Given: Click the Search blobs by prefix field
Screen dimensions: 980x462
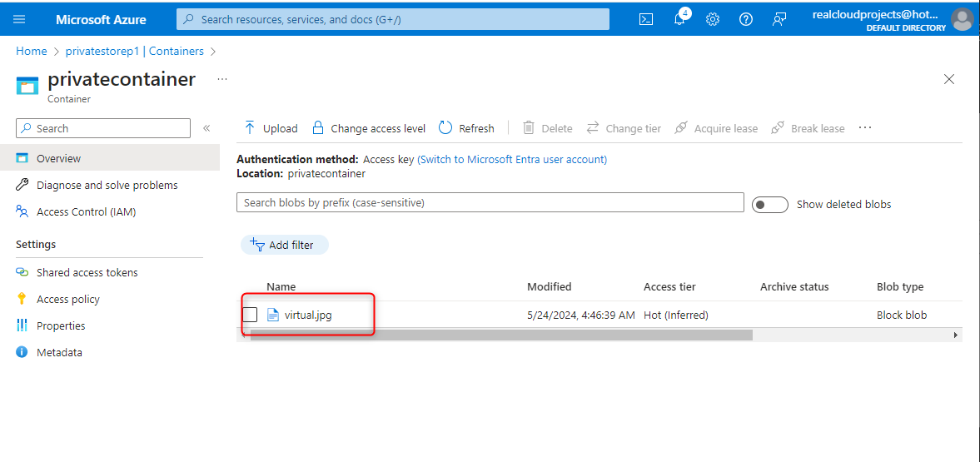Looking at the screenshot, I should [490, 202].
